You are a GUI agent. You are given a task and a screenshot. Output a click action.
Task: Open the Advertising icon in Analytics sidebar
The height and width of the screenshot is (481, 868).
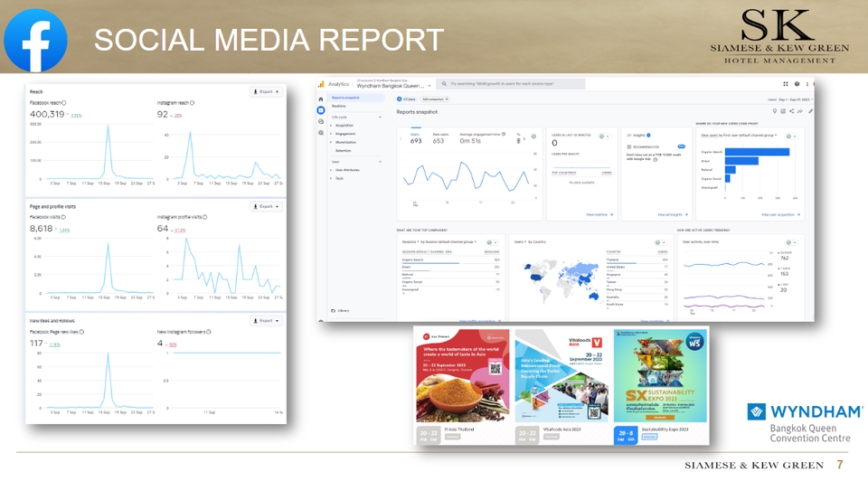tap(320, 133)
